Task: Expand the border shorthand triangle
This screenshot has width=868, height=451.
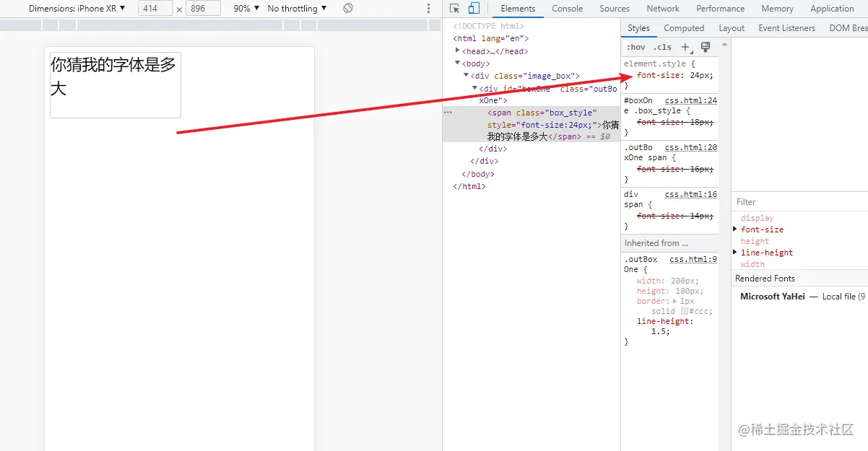Action: point(675,301)
